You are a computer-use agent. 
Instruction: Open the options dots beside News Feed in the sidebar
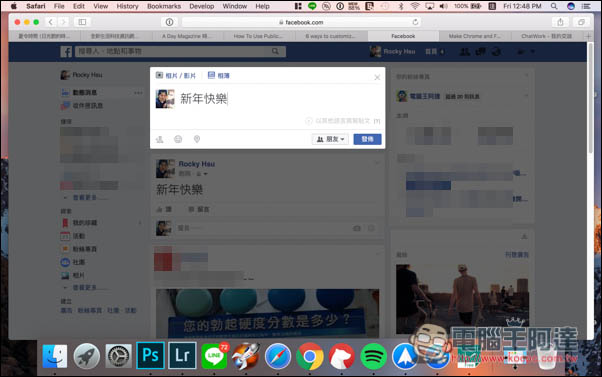tap(138, 93)
